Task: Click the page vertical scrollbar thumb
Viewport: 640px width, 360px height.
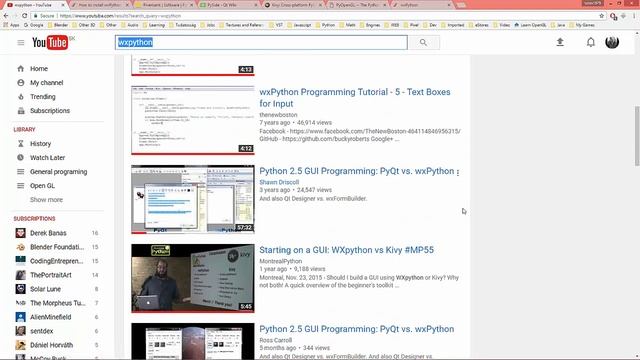Action: point(637,136)
